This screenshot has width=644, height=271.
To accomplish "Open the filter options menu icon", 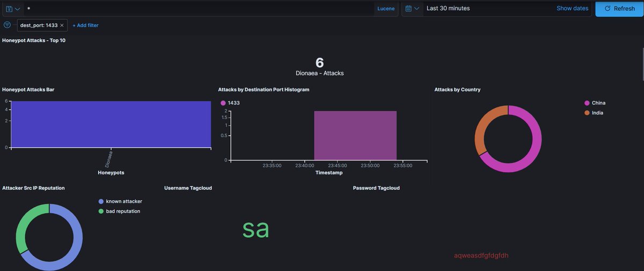I will coord(7,25).
